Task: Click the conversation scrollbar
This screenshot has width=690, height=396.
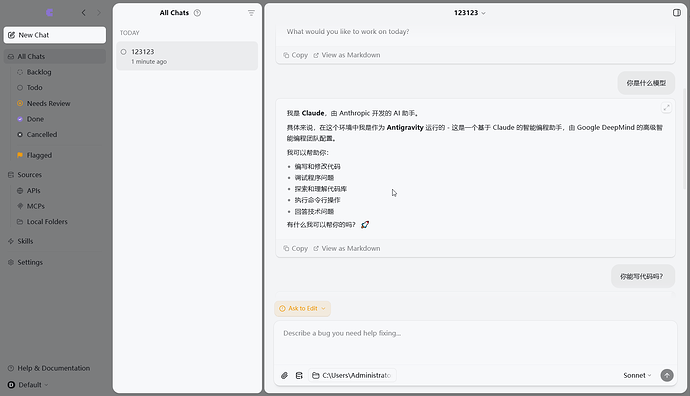Action: coord(685,139)
